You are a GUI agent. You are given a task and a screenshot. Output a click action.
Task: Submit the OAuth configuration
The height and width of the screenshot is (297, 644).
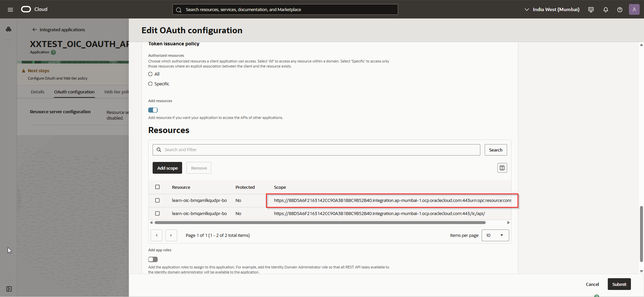click(619, 284)
